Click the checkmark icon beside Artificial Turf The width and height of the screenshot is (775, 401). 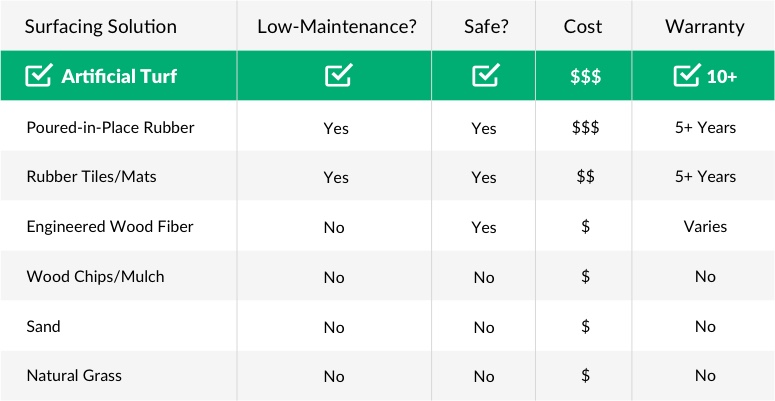39,76
